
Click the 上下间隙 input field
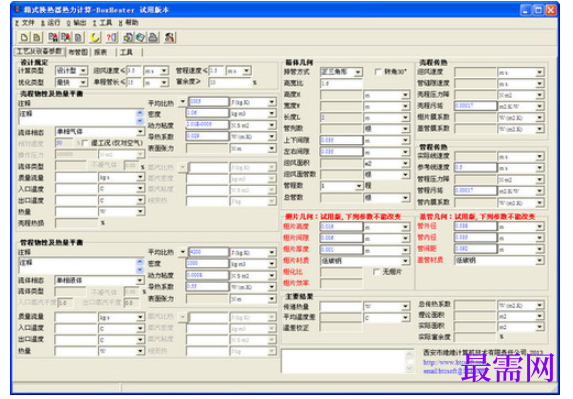pyautogui.click(x=341, y=140)
